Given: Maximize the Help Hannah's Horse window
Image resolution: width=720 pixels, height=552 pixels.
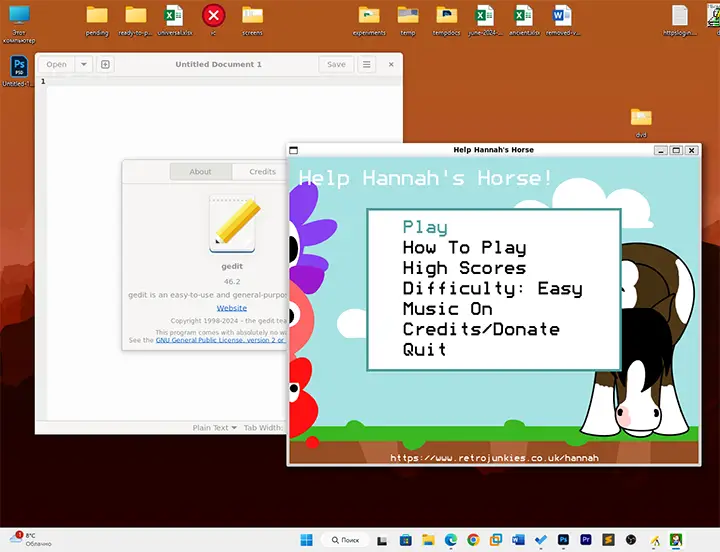Looking at the screenshot, I should (x=676, y=150).
